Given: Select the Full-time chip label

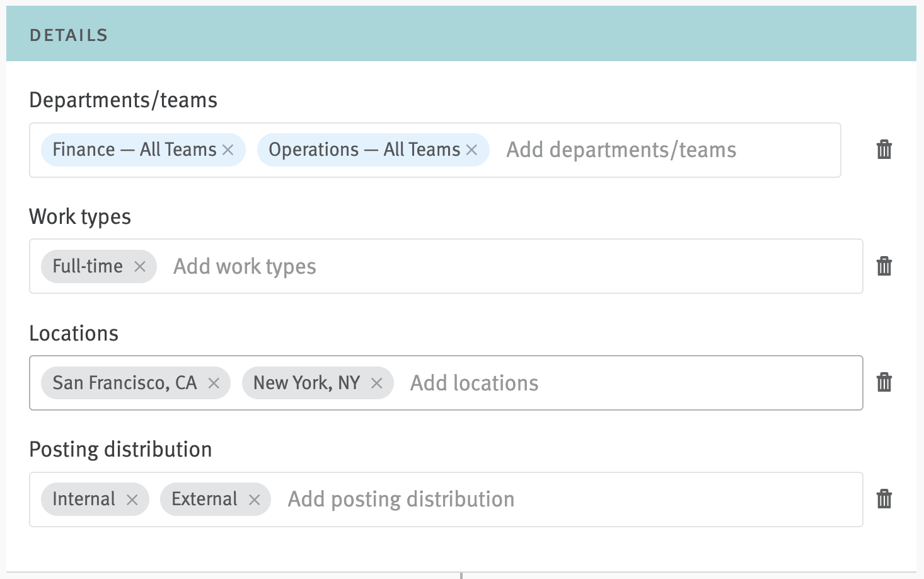Looking at the screenshot, I should tap(88, 267).
